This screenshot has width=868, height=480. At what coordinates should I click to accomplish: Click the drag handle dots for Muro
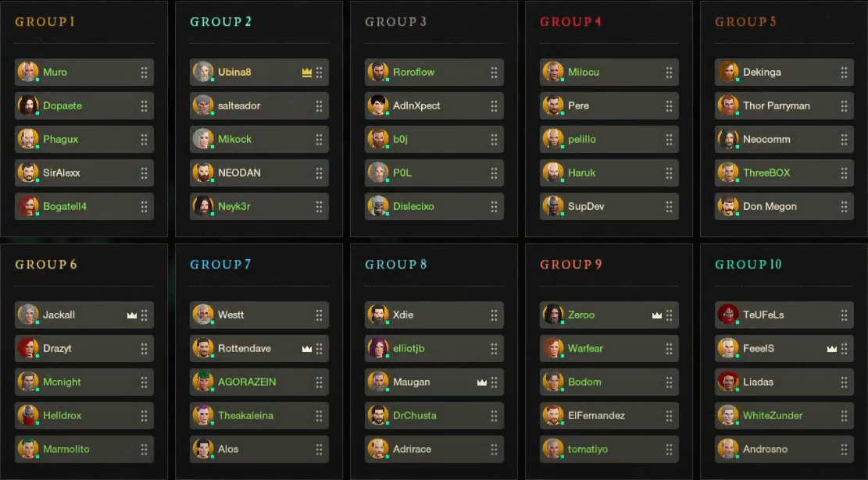(145, 73)
